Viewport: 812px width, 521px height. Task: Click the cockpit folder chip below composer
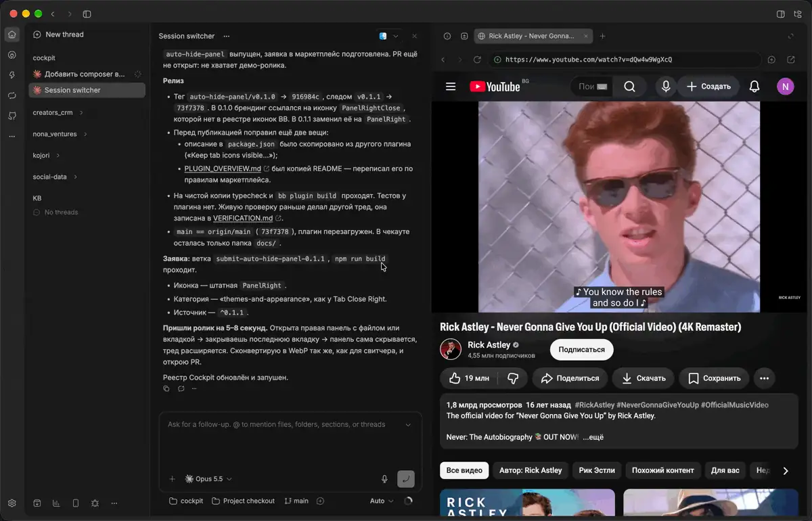pos(186,501)
